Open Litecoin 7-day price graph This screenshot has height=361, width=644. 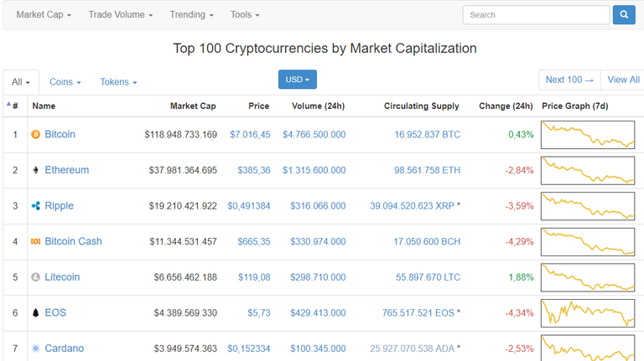(588, 277)
